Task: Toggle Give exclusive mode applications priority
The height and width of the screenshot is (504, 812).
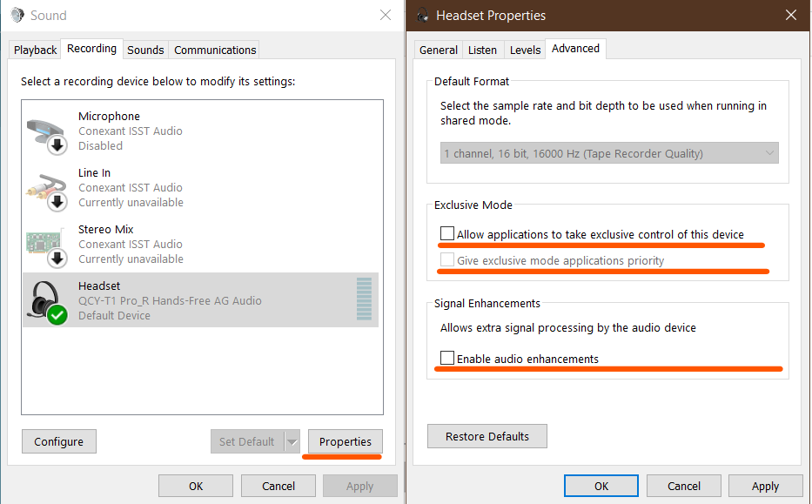Action: tap(447, 260)
